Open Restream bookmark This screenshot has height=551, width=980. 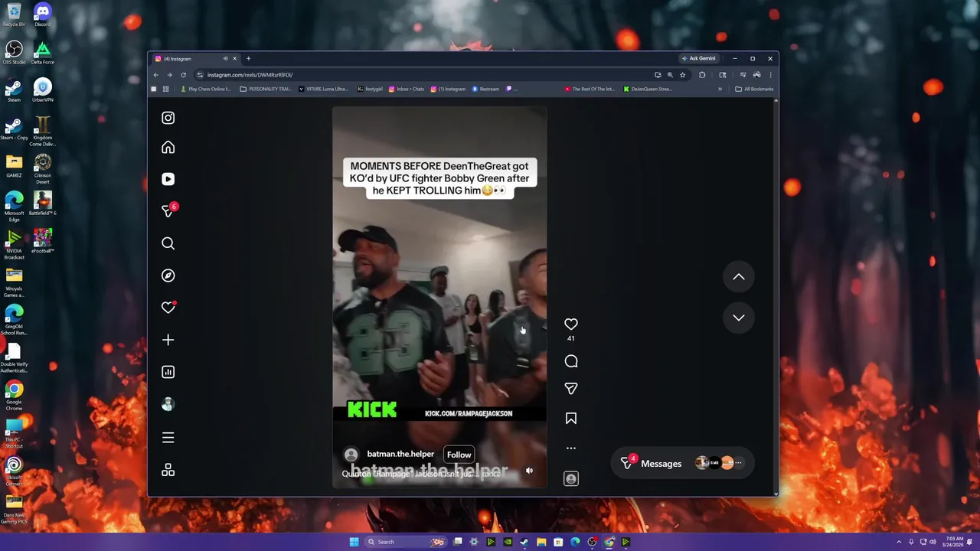click(485, 89)
